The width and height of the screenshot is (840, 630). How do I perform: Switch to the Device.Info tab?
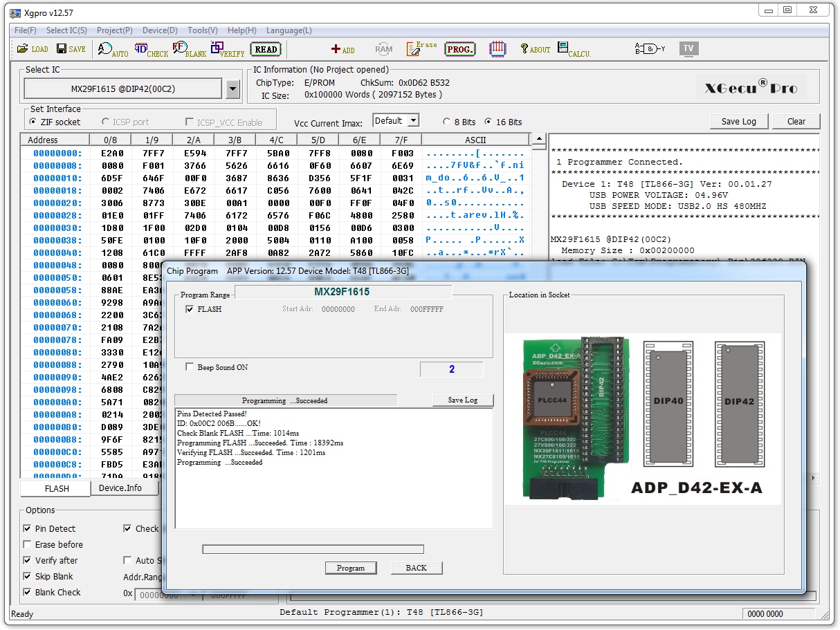[120, 488]
